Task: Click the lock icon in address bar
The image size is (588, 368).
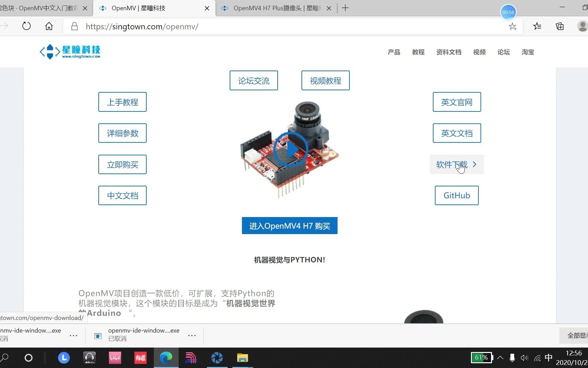Action: click(74, 26)
